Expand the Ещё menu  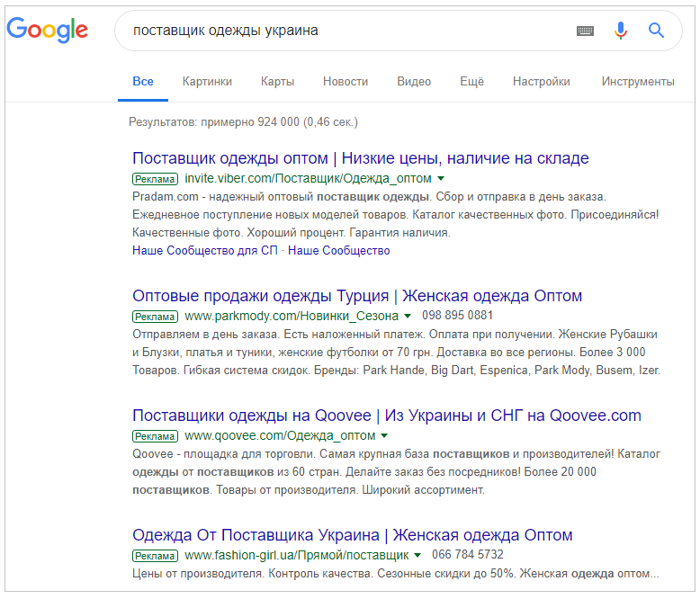coord(471,82)
